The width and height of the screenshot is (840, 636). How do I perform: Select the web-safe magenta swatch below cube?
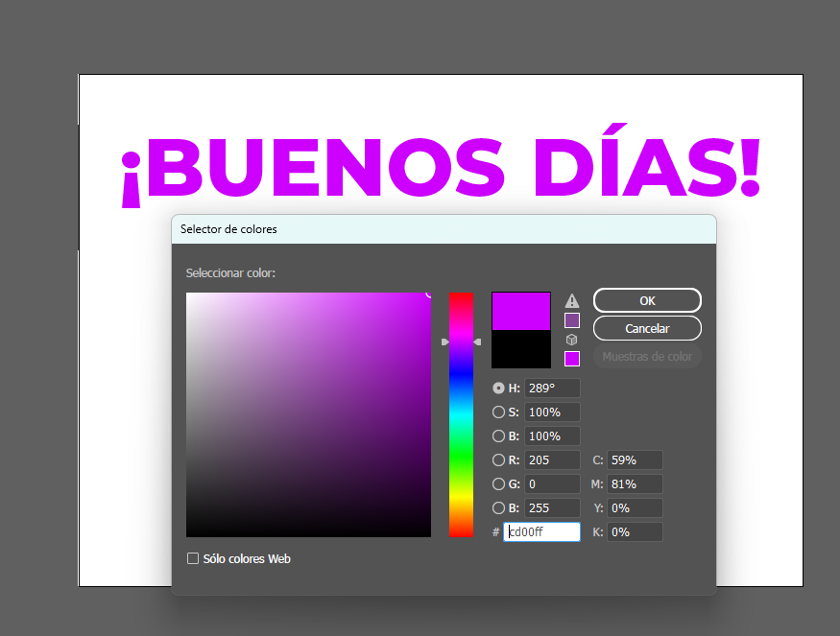[571, 359]
